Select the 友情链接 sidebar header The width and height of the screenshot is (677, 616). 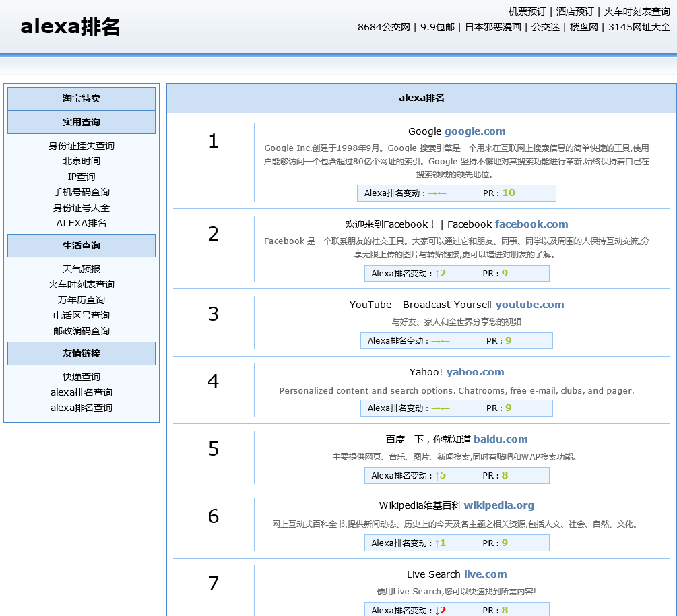coord(81,353)
